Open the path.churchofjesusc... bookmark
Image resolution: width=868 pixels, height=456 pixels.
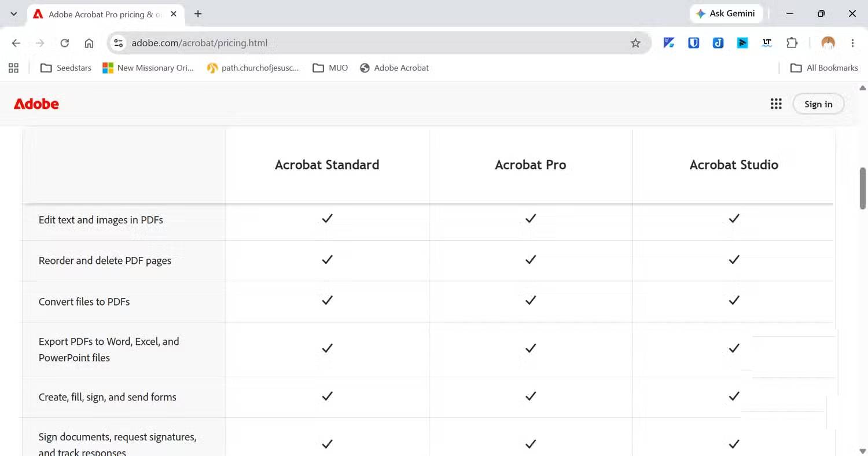(x=253, y=68)
